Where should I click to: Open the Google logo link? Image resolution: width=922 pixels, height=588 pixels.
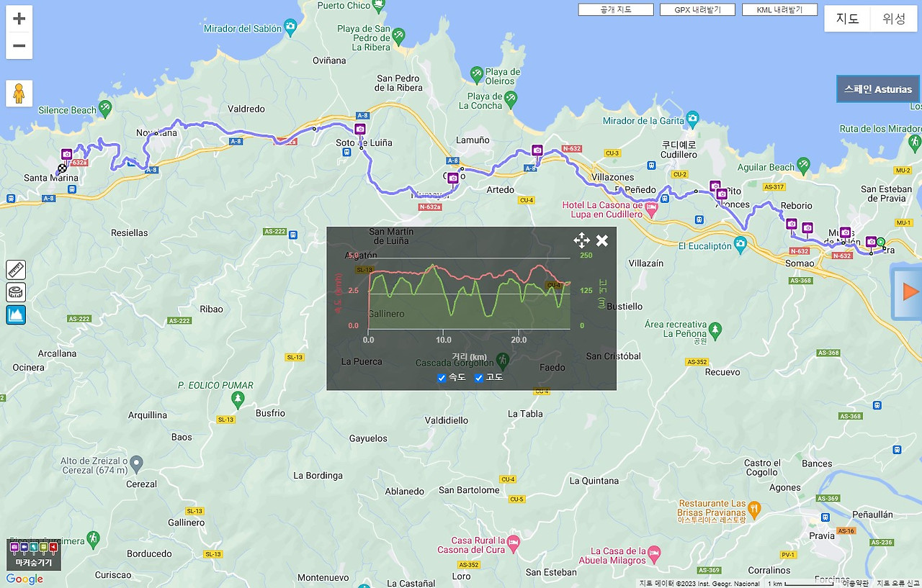coord(24,579)
